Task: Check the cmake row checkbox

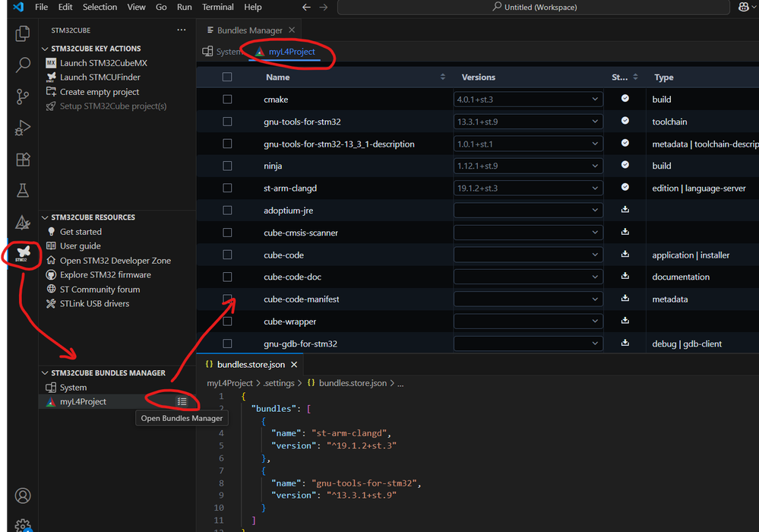Action: click(227, 100)
